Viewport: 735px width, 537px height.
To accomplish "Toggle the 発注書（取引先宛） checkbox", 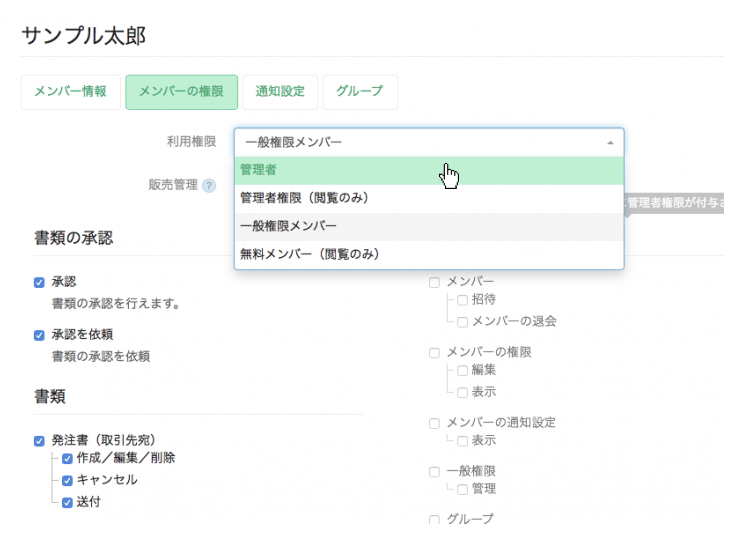I will coord(39,441).
